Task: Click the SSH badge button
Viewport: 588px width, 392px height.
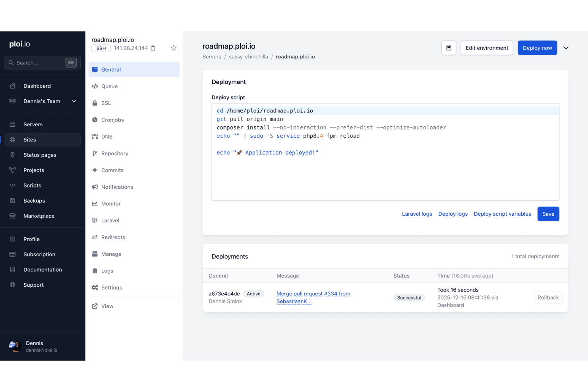Action: (101, 48)
